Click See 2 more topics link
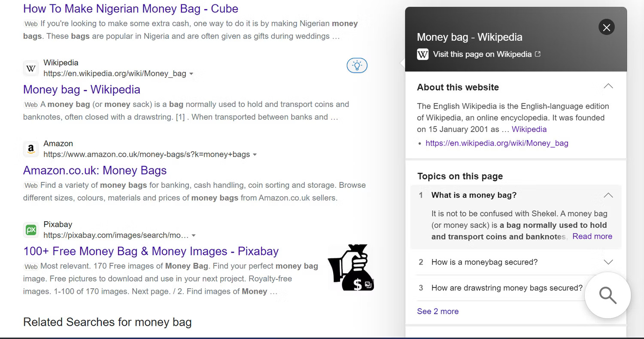644x339 pixels. click(x=438, y=312)
